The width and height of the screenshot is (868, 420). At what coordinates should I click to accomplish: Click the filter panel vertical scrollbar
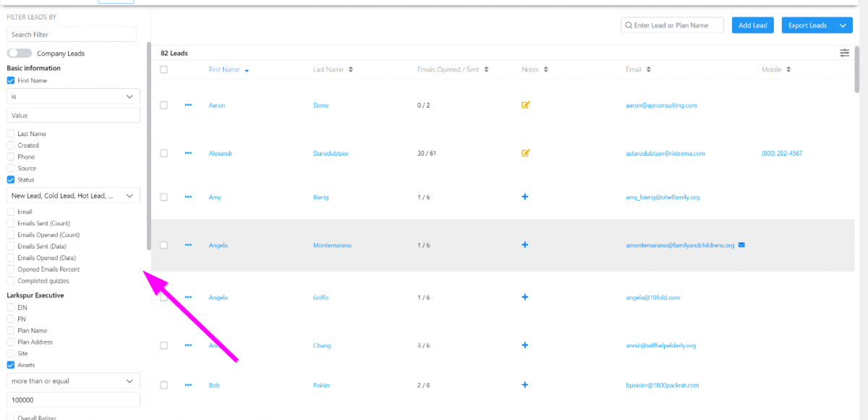coord(149,145)
